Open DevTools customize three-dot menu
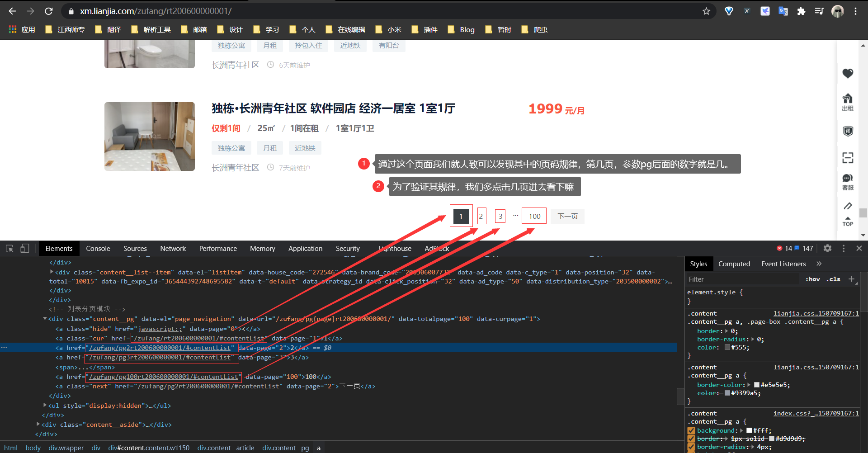 843,248
